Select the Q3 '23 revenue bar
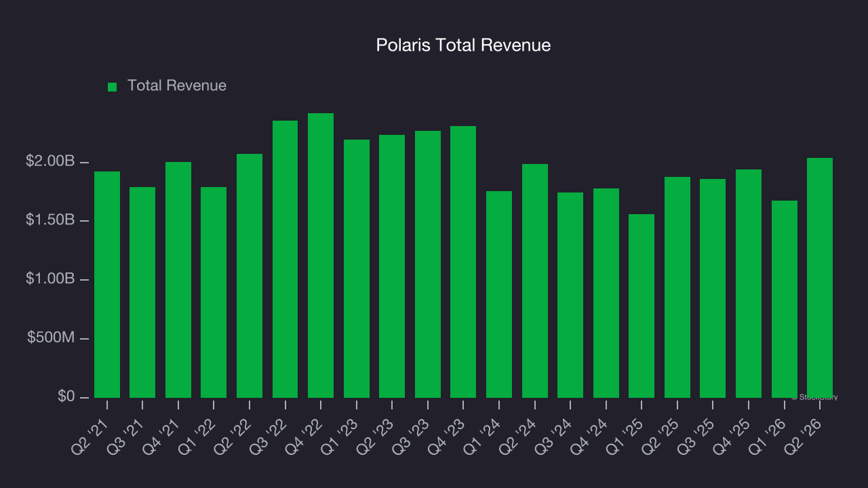 pos(428,264)
